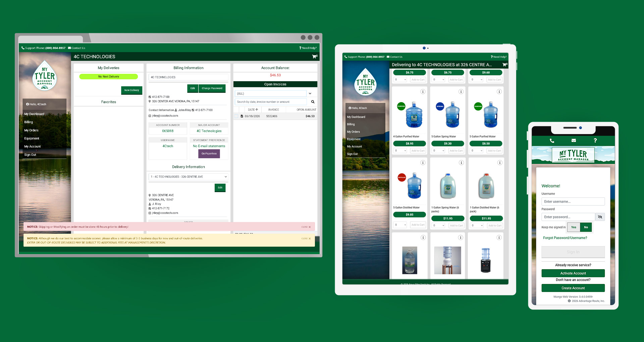Viewport: 644px width, 342px height.
Task: Tap the question mark help icon on mobile
Action: 595,140
